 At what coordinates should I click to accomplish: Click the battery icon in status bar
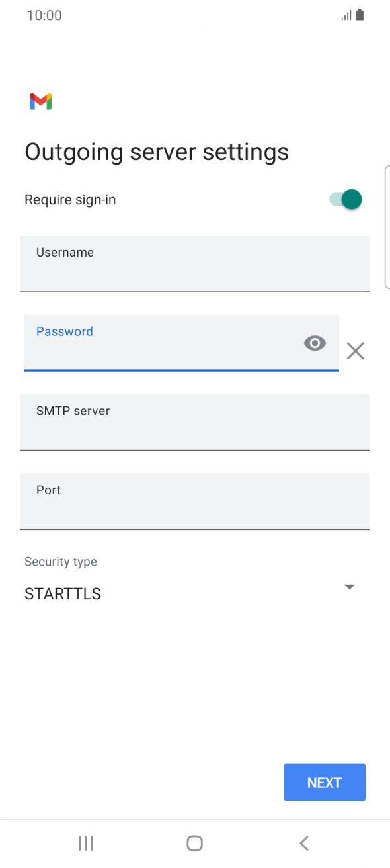point(360,15)
